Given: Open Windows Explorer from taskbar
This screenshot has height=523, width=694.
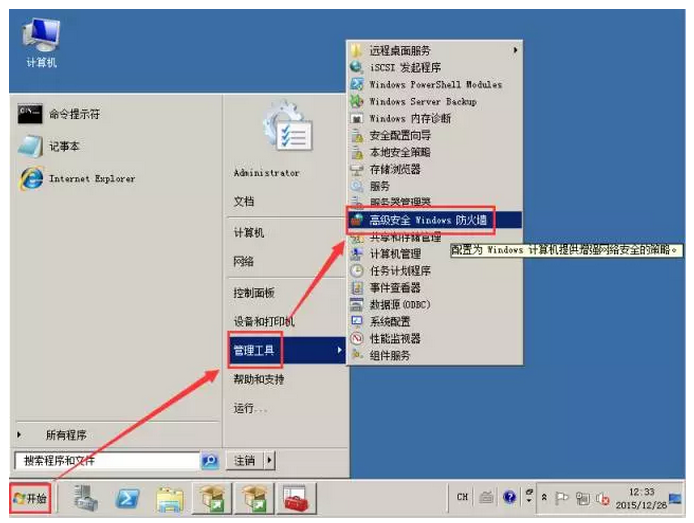Looking at the screenshot, I should click(170, 499).
